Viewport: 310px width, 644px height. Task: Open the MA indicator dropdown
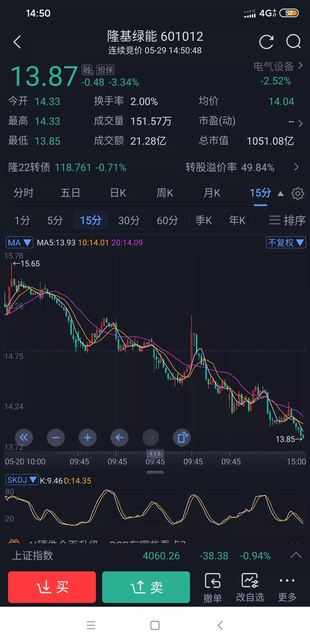(x=20, y=243)
